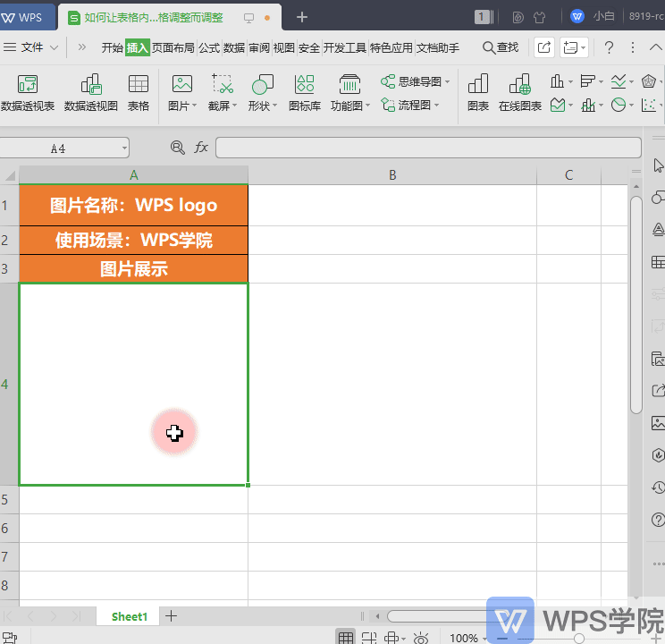665x644 pixels.
Task: Switch to the 数据 tab
Action: click(x=234, y=47)
